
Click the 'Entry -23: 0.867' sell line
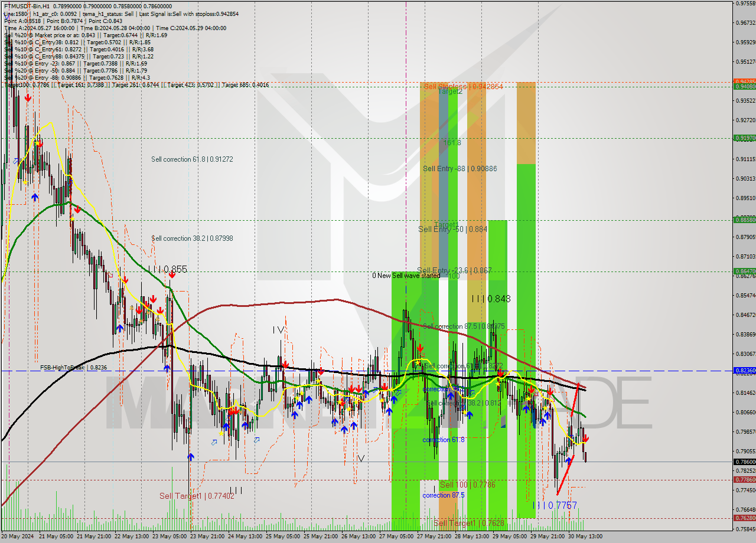(x=75, y=63)
